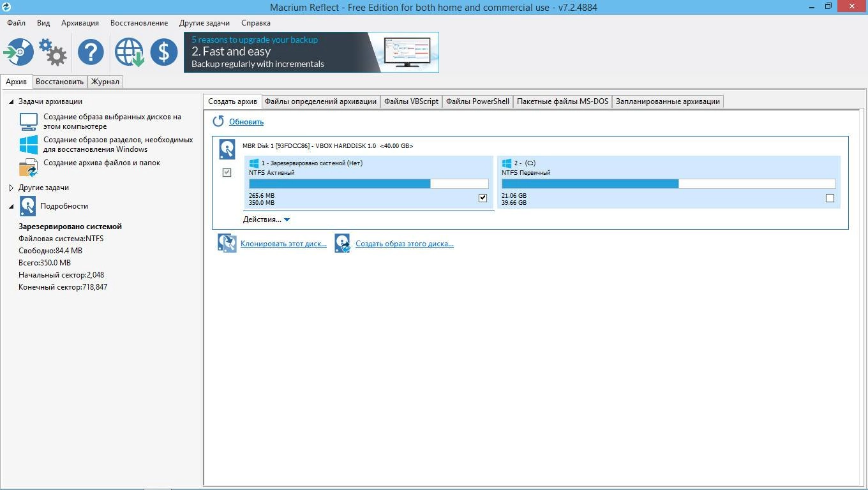Click the Свободно:84.4 MB detail line

(50, 251)
